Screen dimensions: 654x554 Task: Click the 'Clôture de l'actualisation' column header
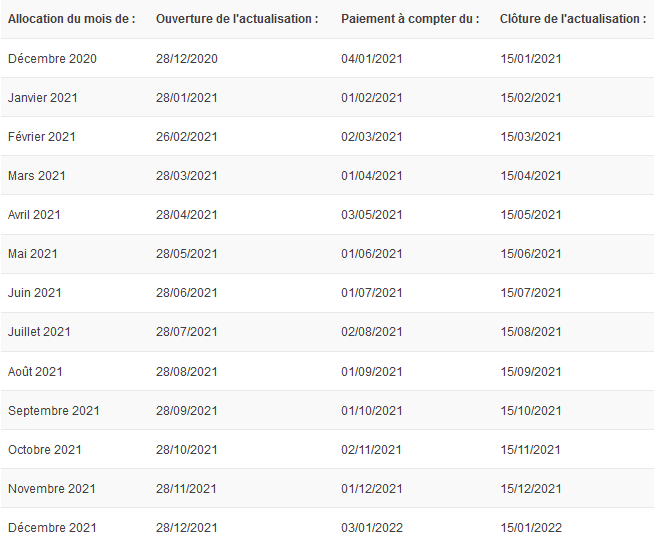tap(573, 19)
